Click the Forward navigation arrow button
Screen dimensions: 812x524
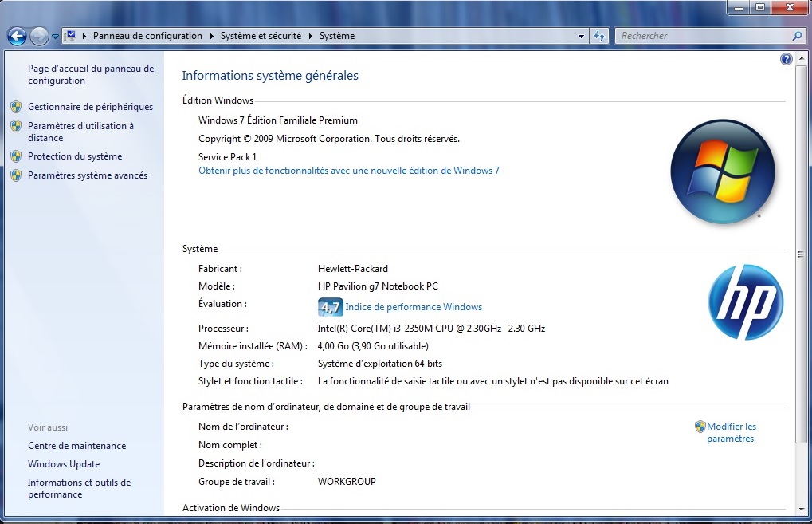tap(39, 36)
